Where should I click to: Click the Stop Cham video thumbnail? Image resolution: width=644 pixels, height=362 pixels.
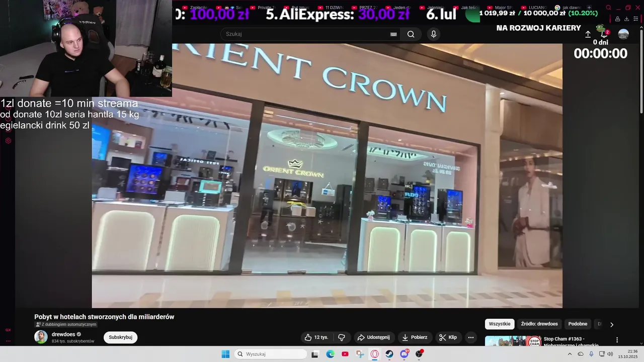(x=513, y=341)
